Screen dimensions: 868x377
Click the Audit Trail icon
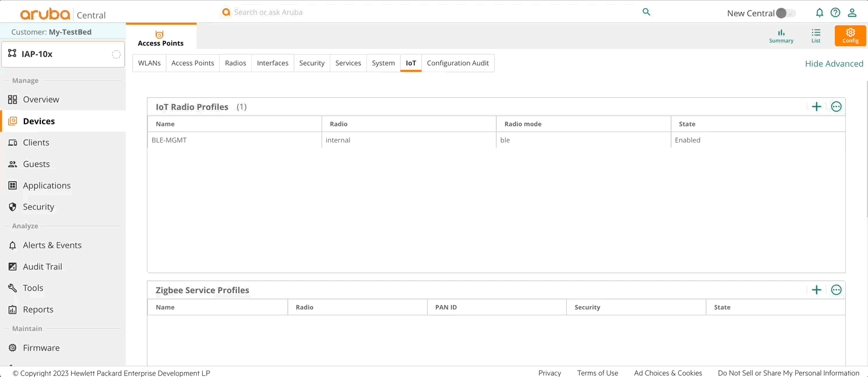(13, 266)
